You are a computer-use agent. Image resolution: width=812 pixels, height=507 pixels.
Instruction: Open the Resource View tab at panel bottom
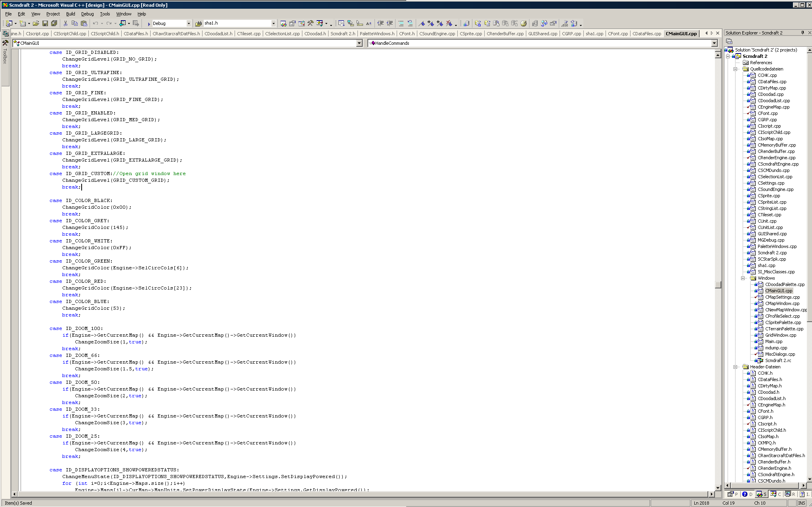pos(790,494)
